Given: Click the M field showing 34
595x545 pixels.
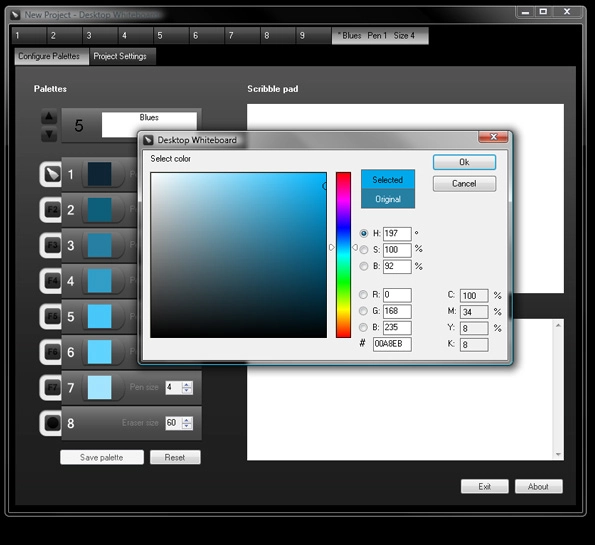Looking at the screenshot, I should [474, 312].
